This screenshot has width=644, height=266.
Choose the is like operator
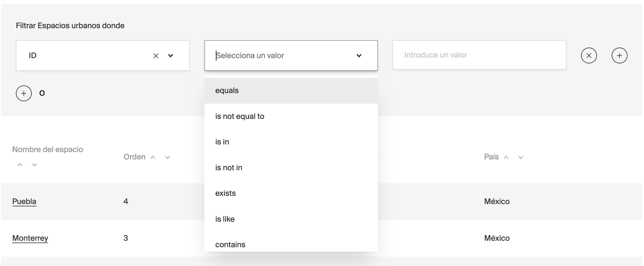[225, 218]
